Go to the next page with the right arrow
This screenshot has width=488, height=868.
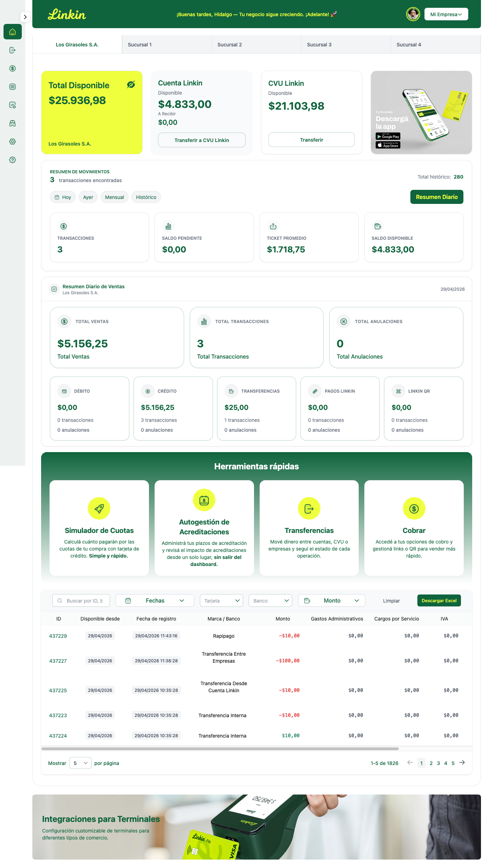(462, 763)
